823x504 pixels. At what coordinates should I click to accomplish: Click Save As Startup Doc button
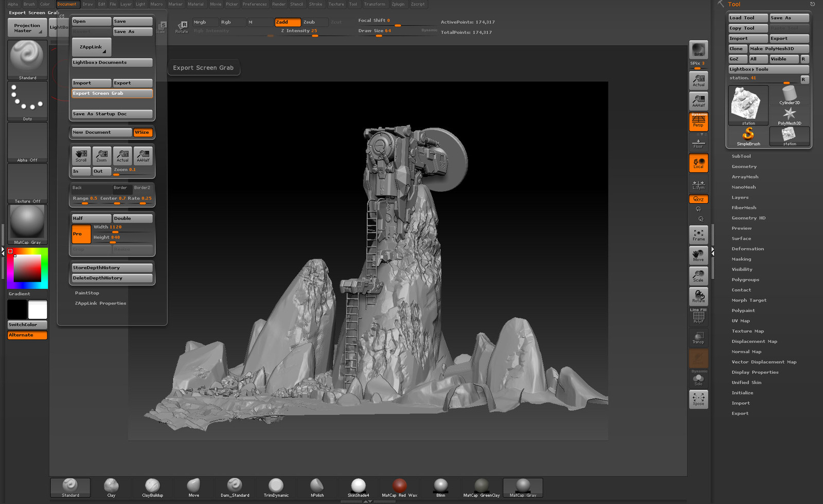click(112, 114)
